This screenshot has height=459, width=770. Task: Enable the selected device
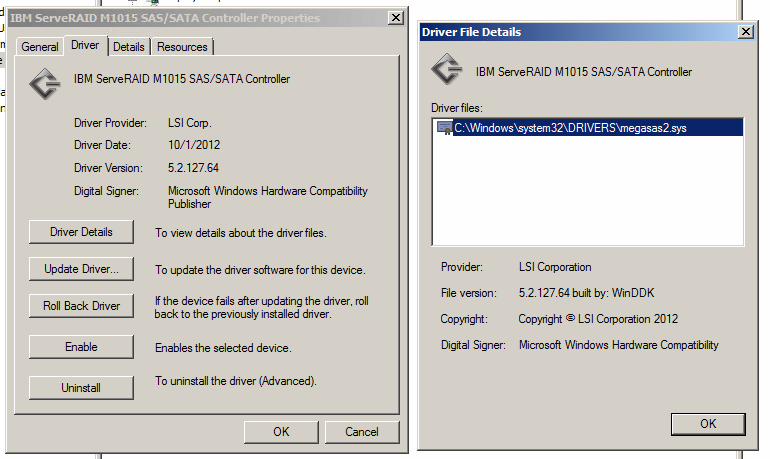click(x=81, y=347)
